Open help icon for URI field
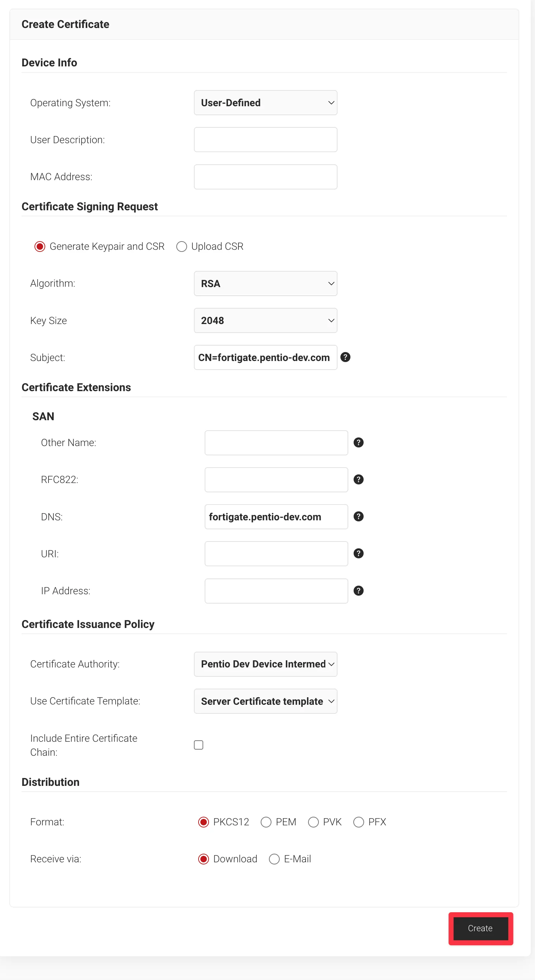This screenshot has height=980, width=535. [x=358, y=554]
